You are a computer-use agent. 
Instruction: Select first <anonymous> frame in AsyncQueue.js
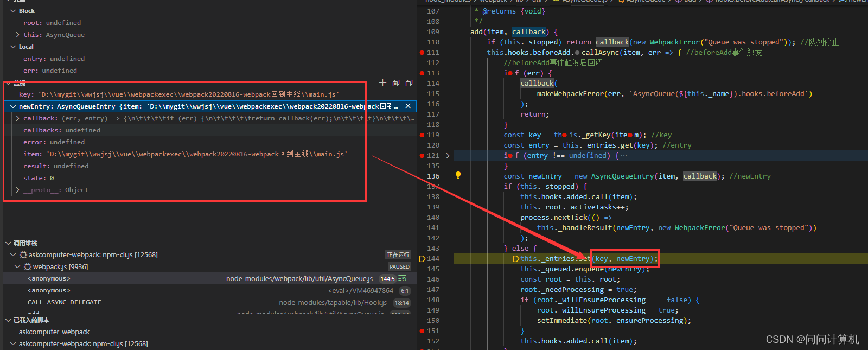pyautogui.click(x=209, y=278)
